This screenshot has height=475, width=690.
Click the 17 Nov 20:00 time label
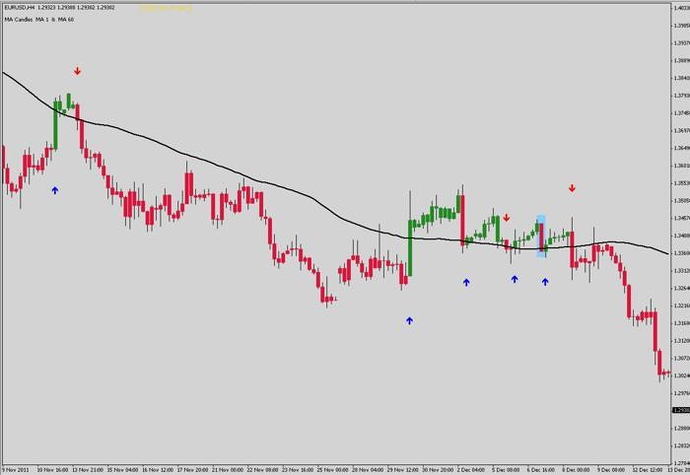coord(193,469)
